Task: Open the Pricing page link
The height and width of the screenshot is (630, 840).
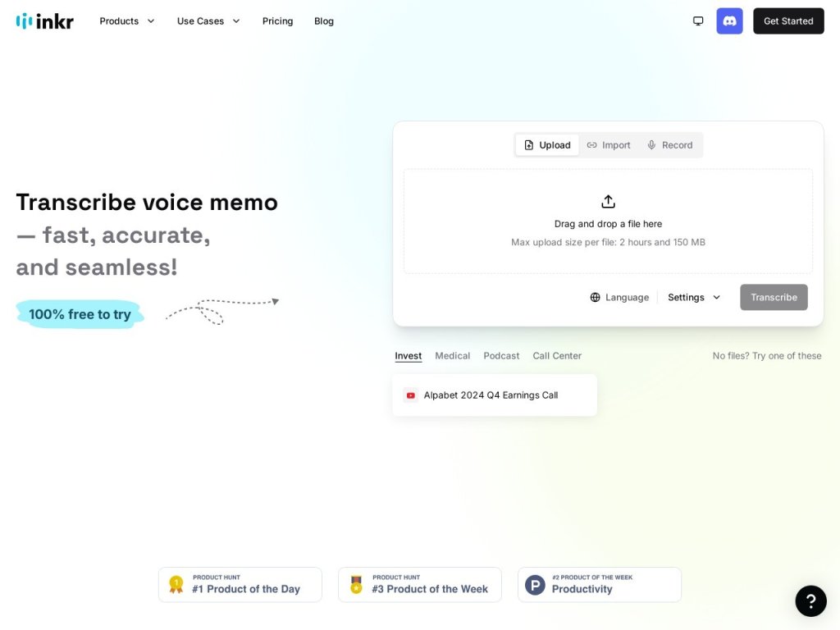Action: pyautogui.click(x=277, y=21)
